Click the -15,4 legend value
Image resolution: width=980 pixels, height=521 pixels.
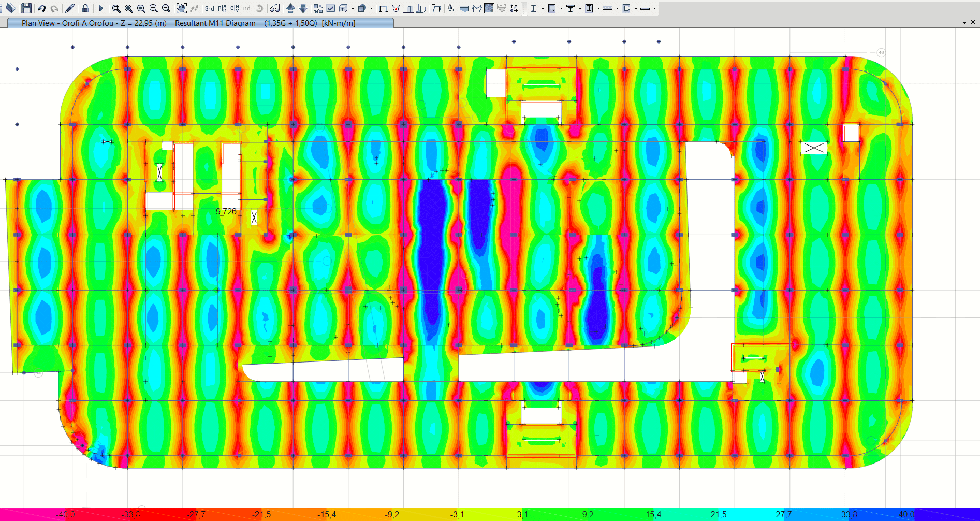pos(327,514)
